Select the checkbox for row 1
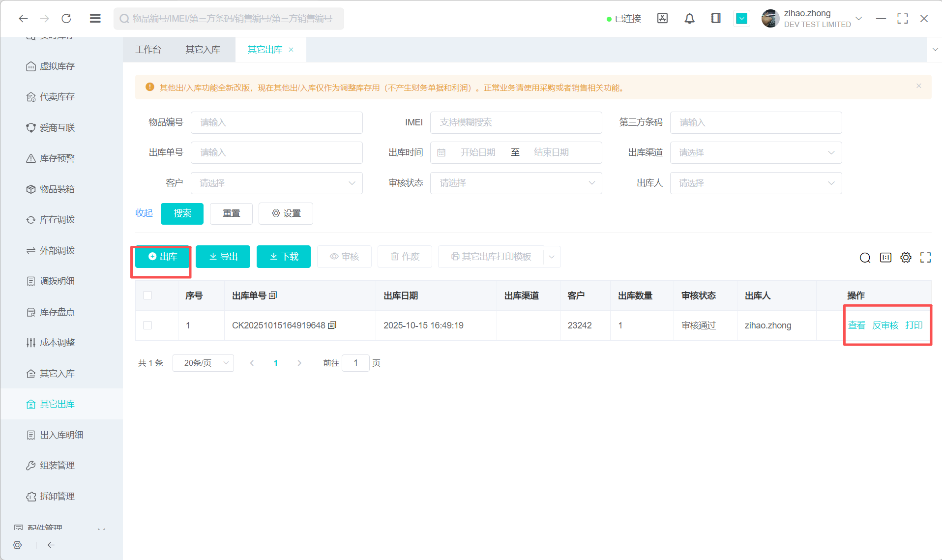The height and width of the screenshot is (560, 942). coord(147,325)
